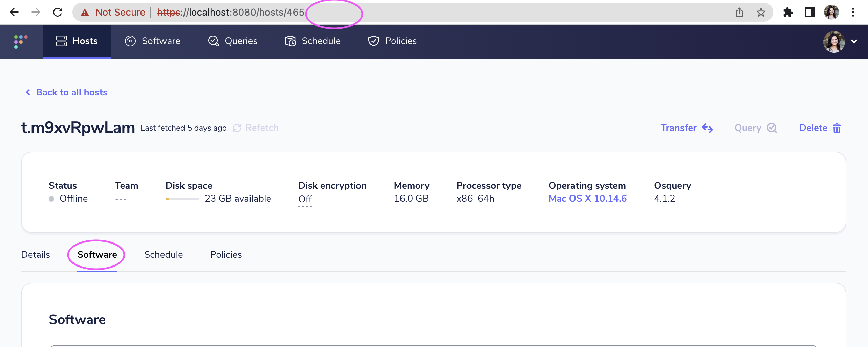Image resolution: width=868 pixels, height=347 pixels.
Task: Open the browser extensions puzzle menu
Action: click(788, 12)
